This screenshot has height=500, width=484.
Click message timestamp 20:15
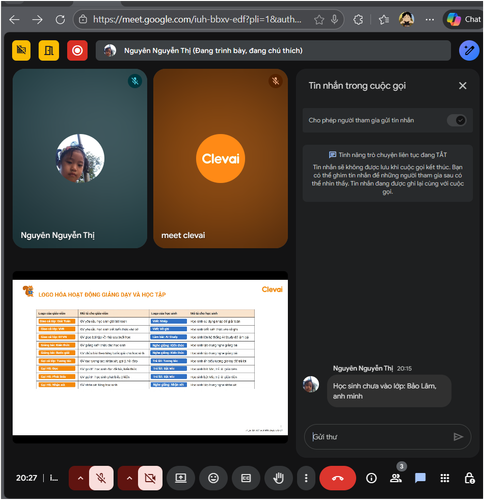tap(404, 368)
